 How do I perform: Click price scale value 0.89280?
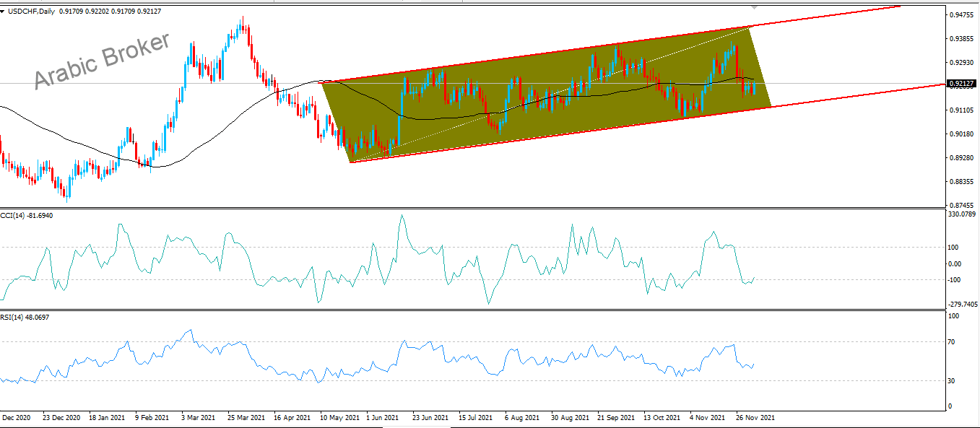pos(962,157)
